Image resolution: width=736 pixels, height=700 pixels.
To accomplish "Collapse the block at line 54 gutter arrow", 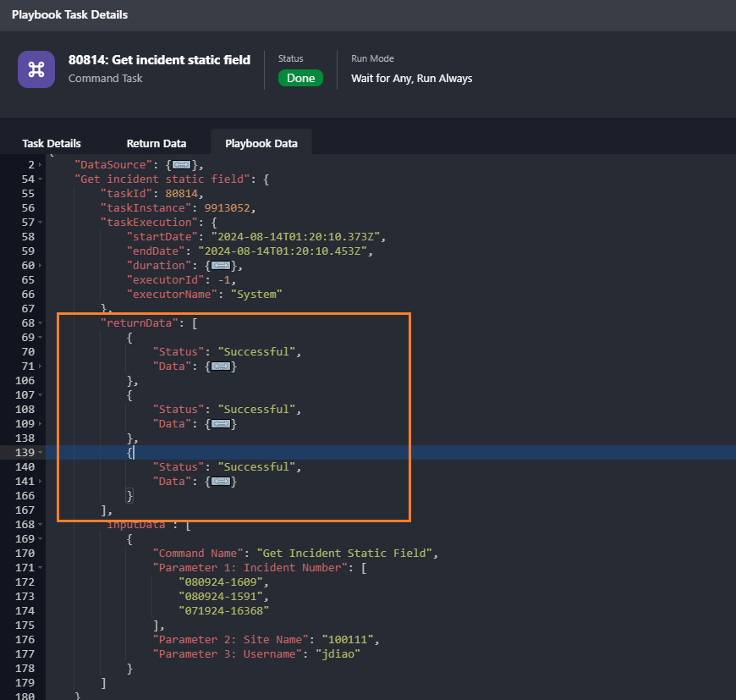I will pos(40,179).
